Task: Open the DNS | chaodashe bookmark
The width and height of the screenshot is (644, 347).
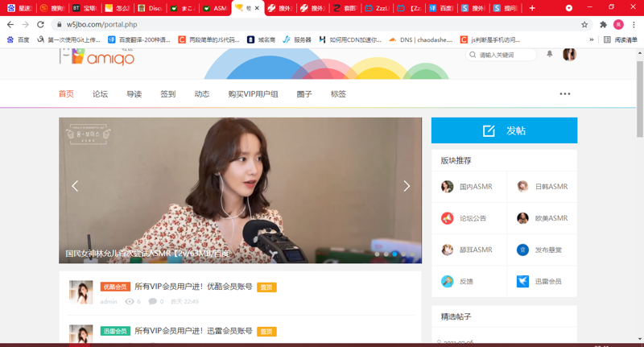Action: click(420, 39)
